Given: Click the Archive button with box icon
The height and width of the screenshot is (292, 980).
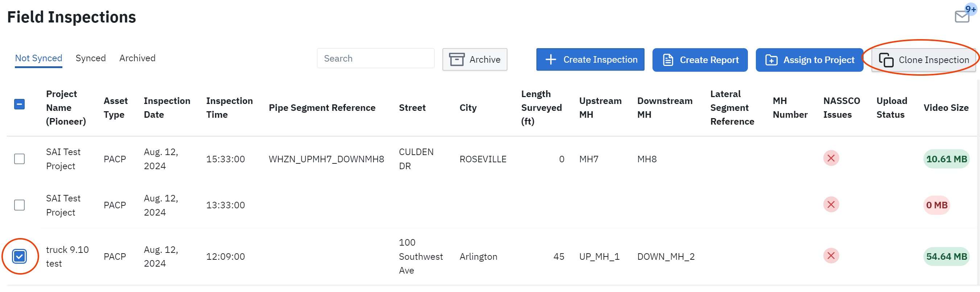Looking at the screenshot, I should pos(474,59).
